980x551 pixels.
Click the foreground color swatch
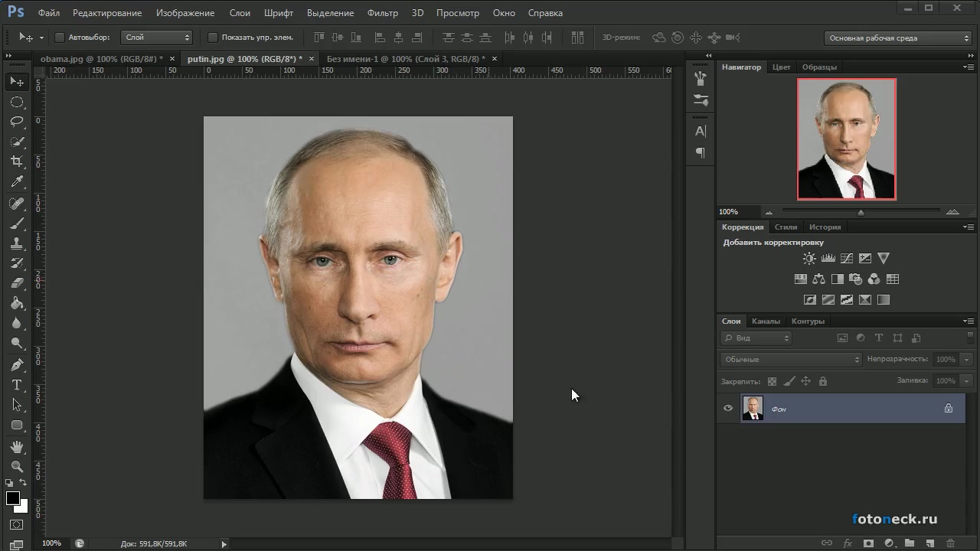(13, 498)
